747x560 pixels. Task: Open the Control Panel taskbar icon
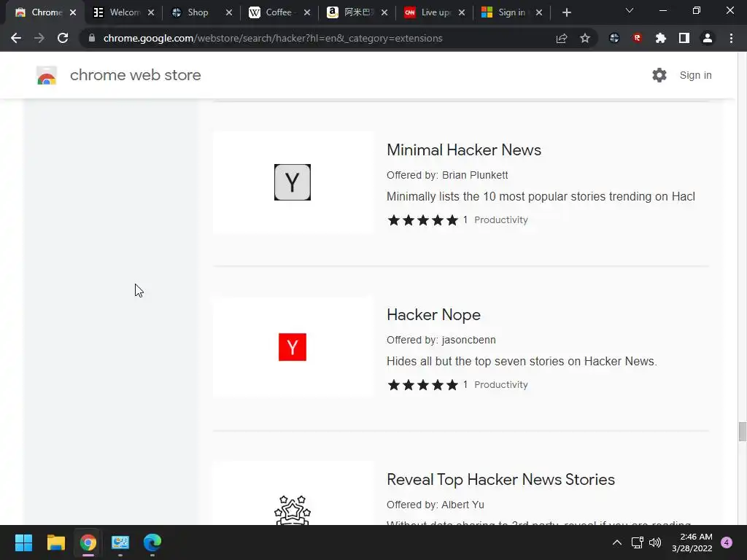(x=120, y=542)
